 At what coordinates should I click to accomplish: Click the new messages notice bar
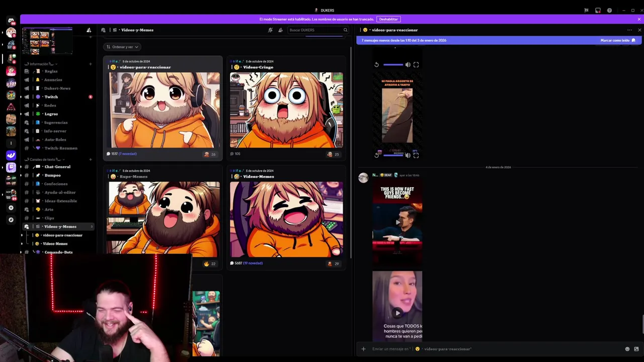tap(498, 40)
